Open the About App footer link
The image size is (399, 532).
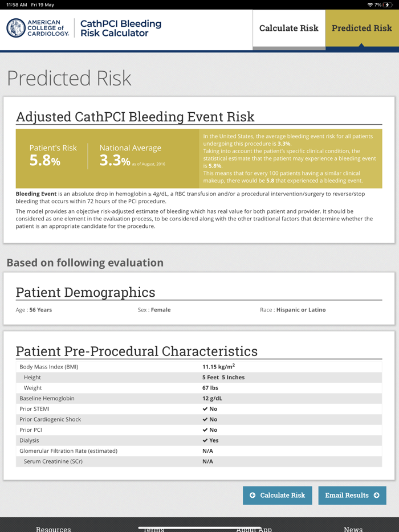pos(254,529)
